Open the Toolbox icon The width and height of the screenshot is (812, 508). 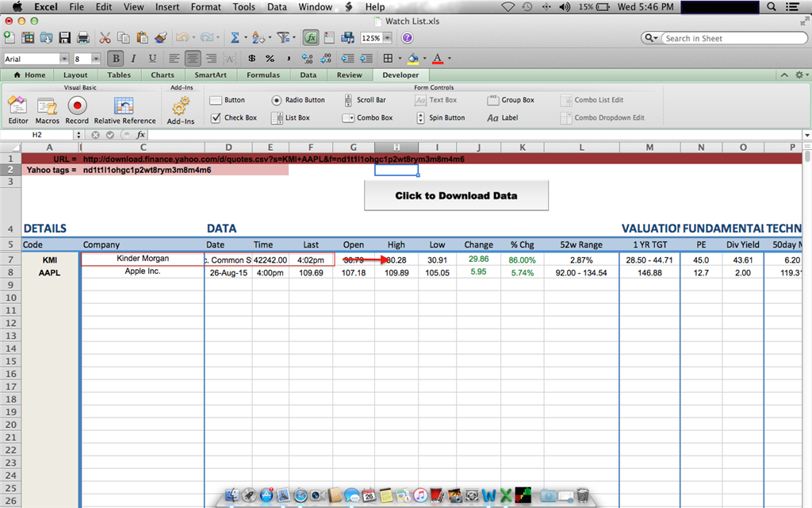click(x=329, y=37)
